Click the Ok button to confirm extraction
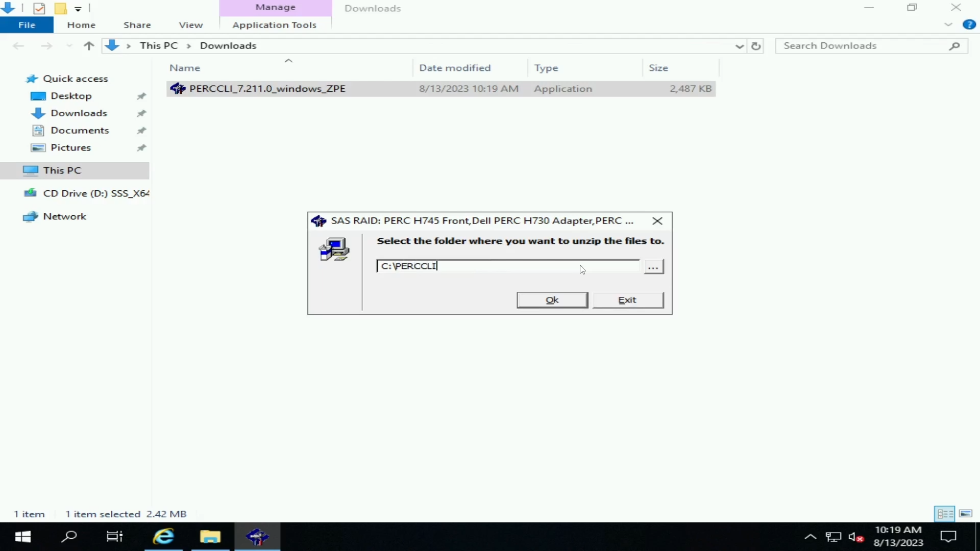980x551 pixels. click(552, 299)
